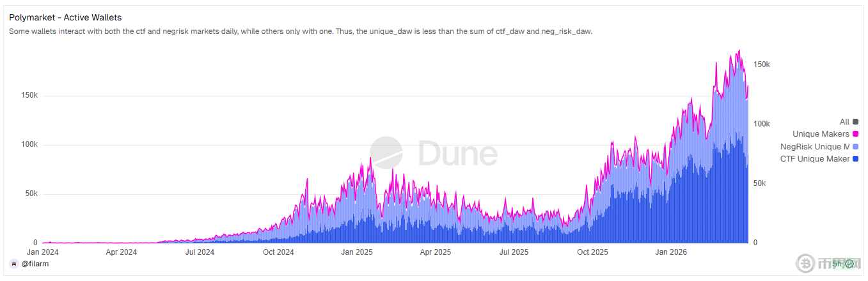Click the Jan 2025 x-axis label

pyautogui.click(x=356, y=252)
